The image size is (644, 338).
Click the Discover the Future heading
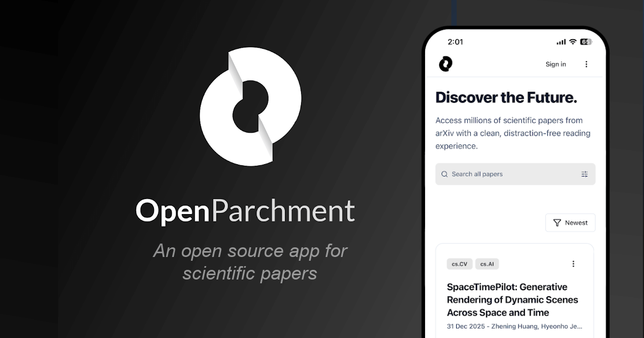point(506,98)
